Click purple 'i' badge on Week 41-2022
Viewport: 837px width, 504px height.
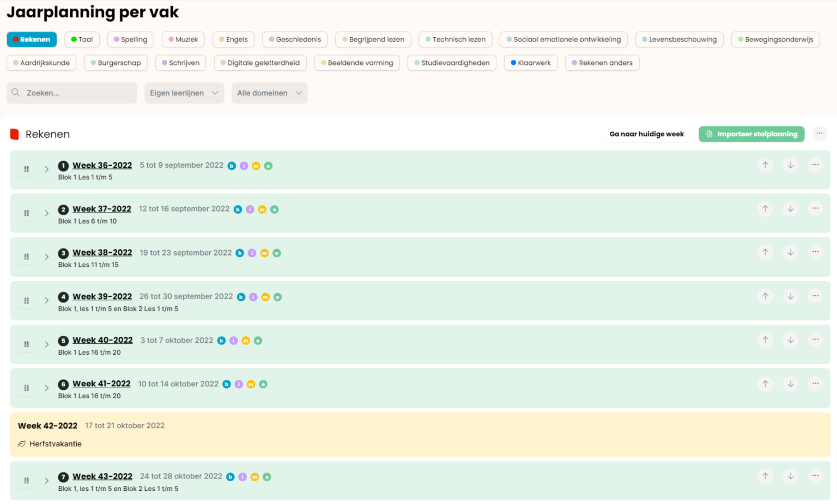tap(239, 384)
